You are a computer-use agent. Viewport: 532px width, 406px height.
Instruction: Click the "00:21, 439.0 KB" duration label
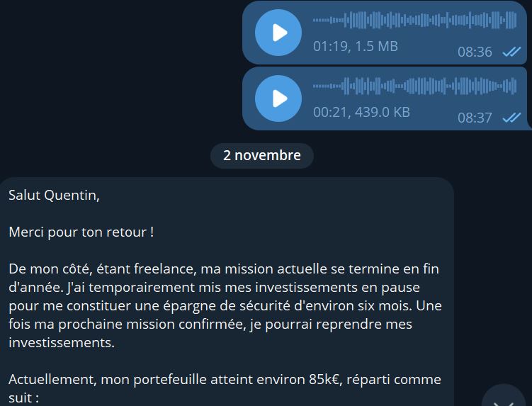tap(361, 112)
